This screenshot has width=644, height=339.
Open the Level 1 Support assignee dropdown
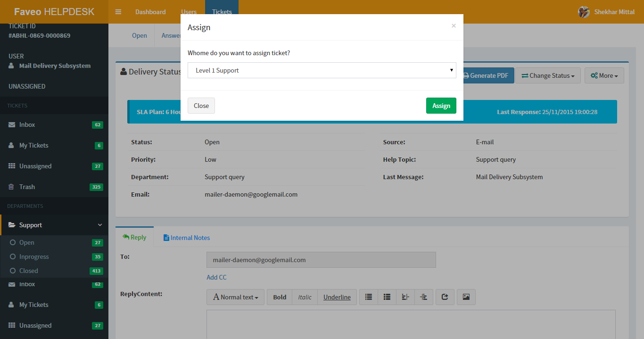pyautogui.click(x=322, y=70)
